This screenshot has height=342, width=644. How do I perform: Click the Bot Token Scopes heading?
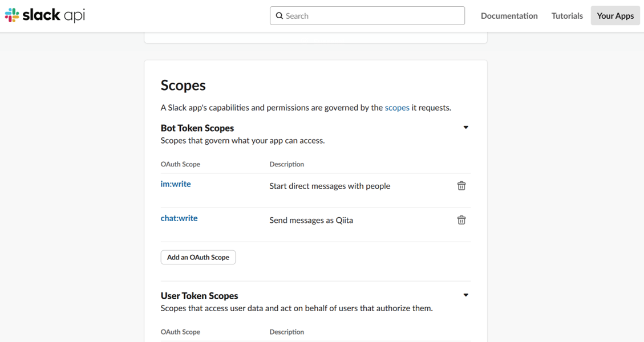click(x=197, y=128)
